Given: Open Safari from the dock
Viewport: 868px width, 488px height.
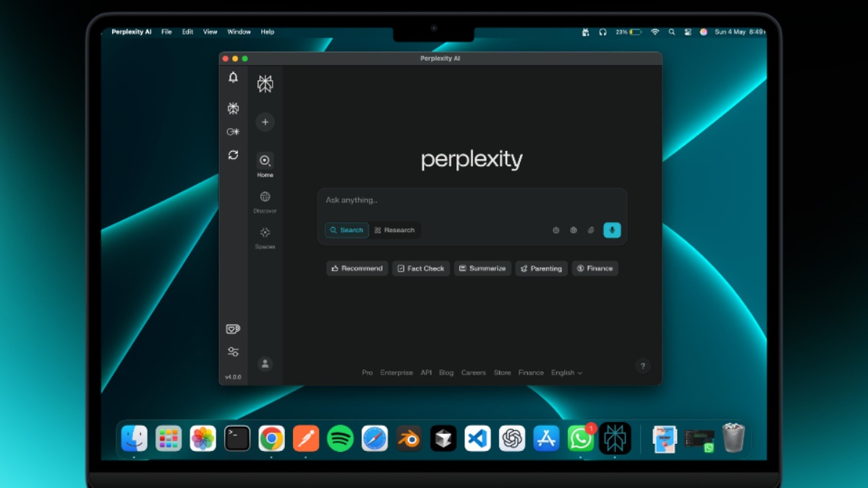Looking at the screenshot, I should 375,438.
